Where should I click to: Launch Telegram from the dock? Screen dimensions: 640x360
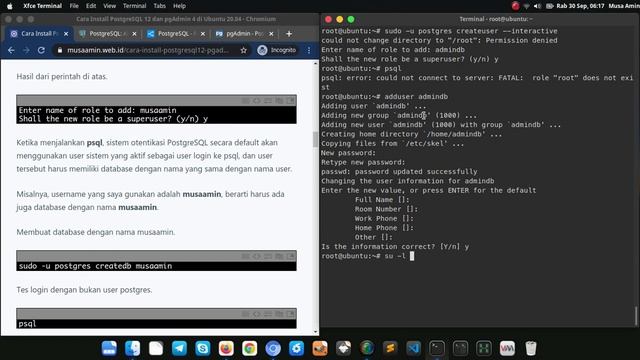[x=179, y=348]
